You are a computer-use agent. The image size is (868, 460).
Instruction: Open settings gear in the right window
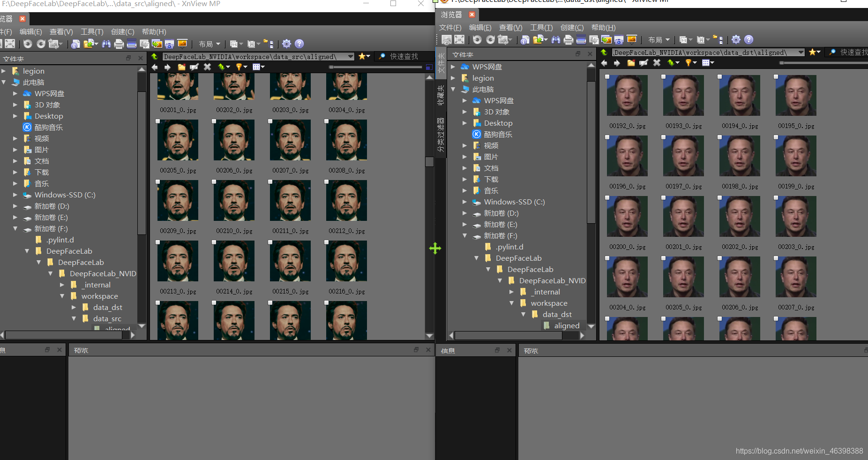click(736, 39)
